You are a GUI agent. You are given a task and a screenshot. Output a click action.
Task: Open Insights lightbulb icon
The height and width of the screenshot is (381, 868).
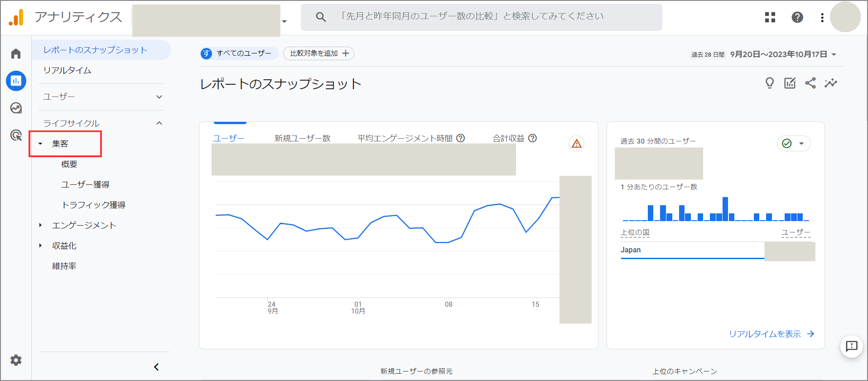770,83
